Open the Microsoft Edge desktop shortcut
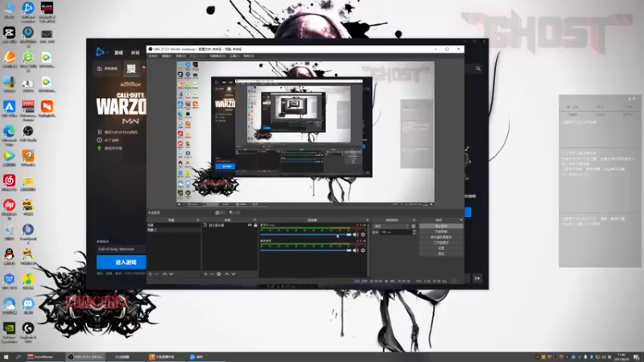644x362 pixels. click(10, 135)
